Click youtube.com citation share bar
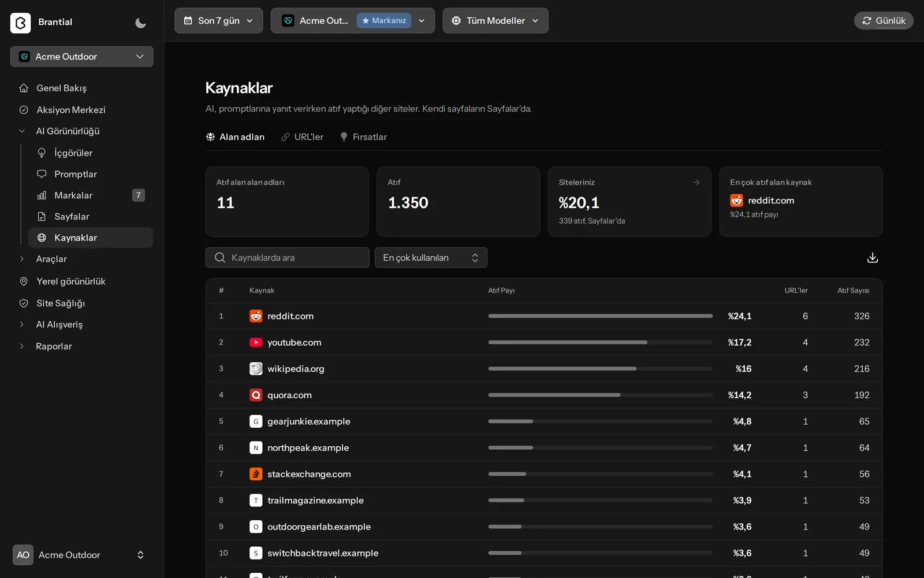This screenshot has height=578, width=924. tap(600, 342)
